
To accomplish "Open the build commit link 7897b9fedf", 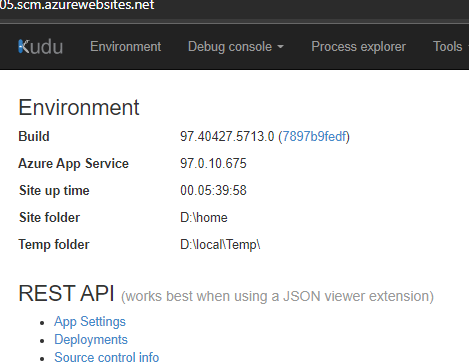I will pyautogui.click(x=314, y=136).
